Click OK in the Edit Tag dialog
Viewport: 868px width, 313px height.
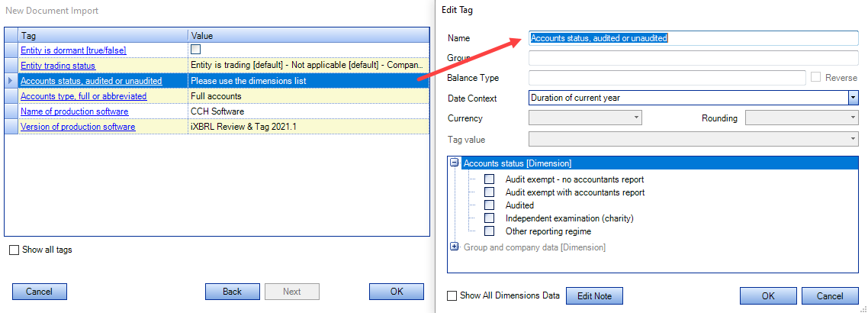coord(768,296)
